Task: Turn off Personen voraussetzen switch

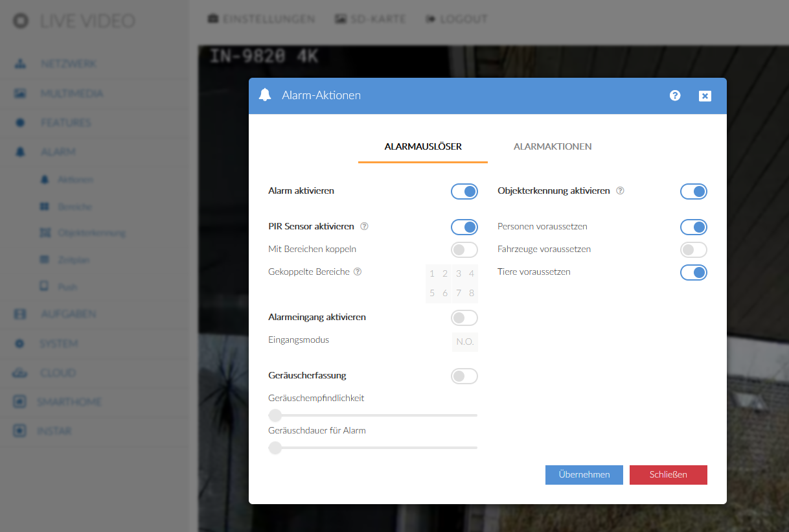Action: coord(694,227)
